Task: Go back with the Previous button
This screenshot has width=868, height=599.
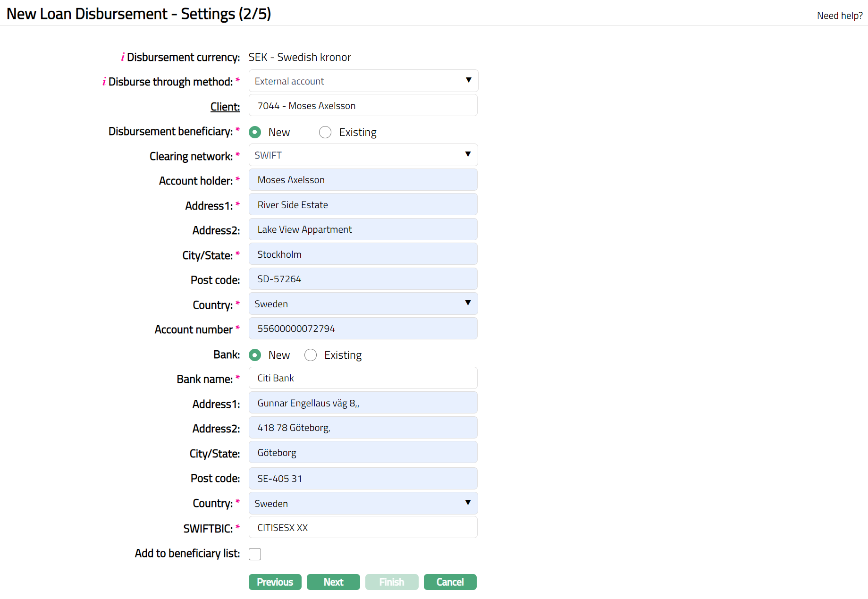Action: pyautogui.click(x=275, y=582)
